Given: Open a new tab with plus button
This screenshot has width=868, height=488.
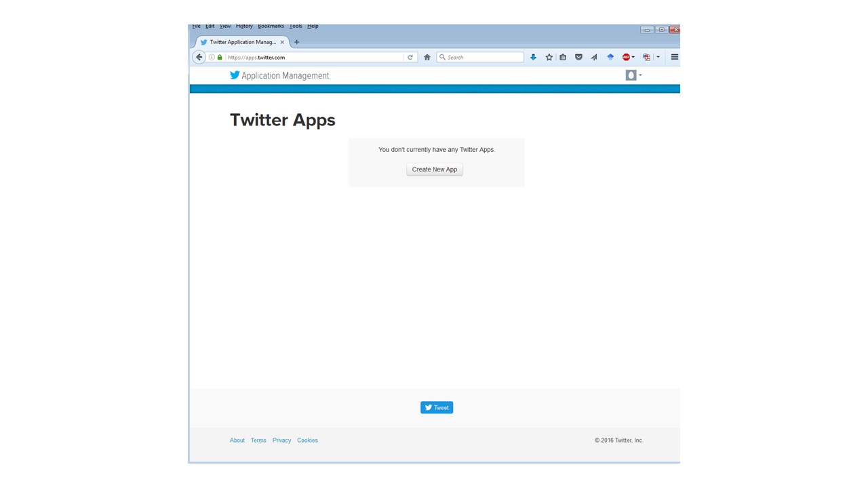Looking at the screenshot, I should click(296, 42).
